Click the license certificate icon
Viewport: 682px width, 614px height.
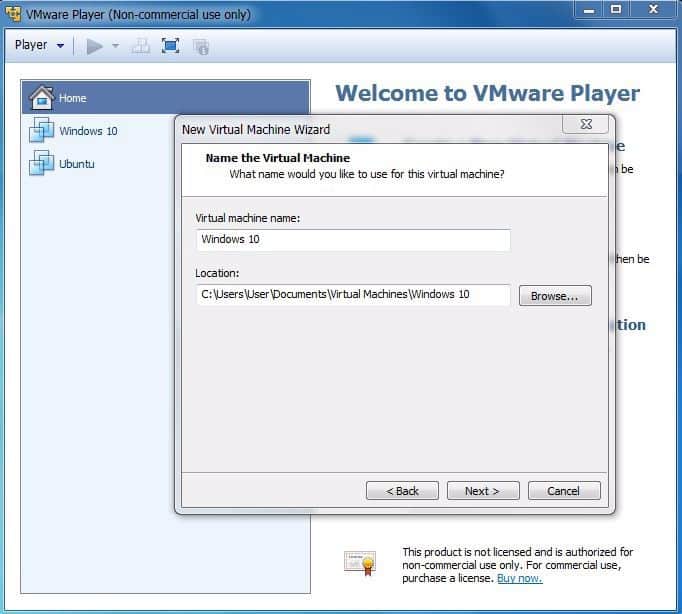[x=360, y=563]
